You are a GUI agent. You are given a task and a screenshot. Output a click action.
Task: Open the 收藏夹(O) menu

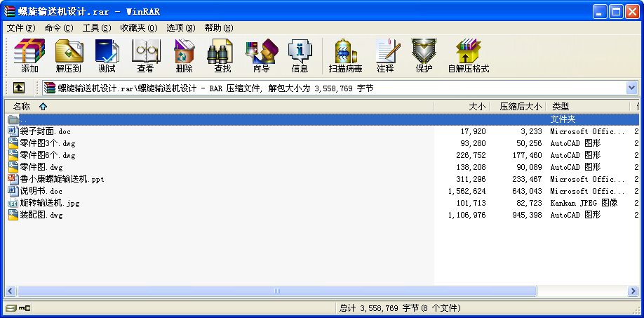(139, 28)
